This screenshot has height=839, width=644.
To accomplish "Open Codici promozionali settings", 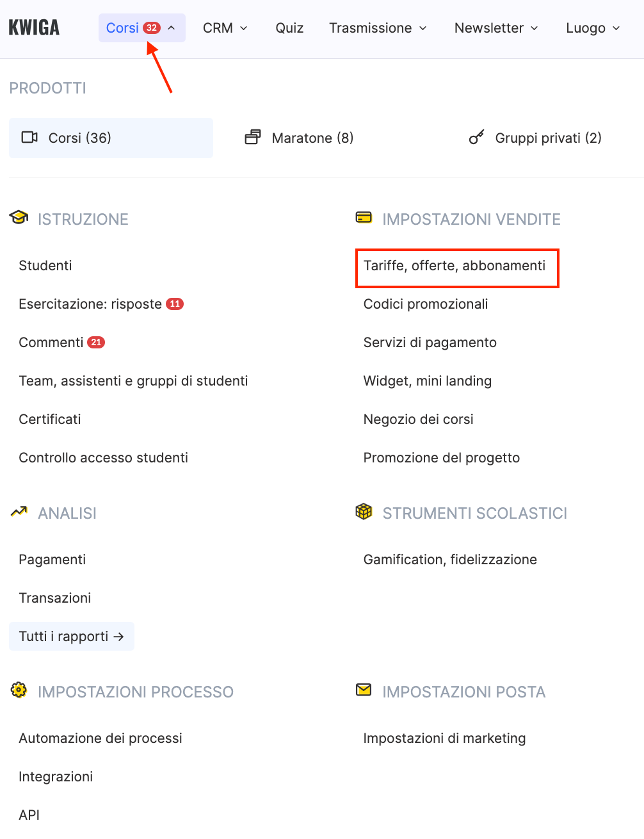I will click(x=426, y=304).
